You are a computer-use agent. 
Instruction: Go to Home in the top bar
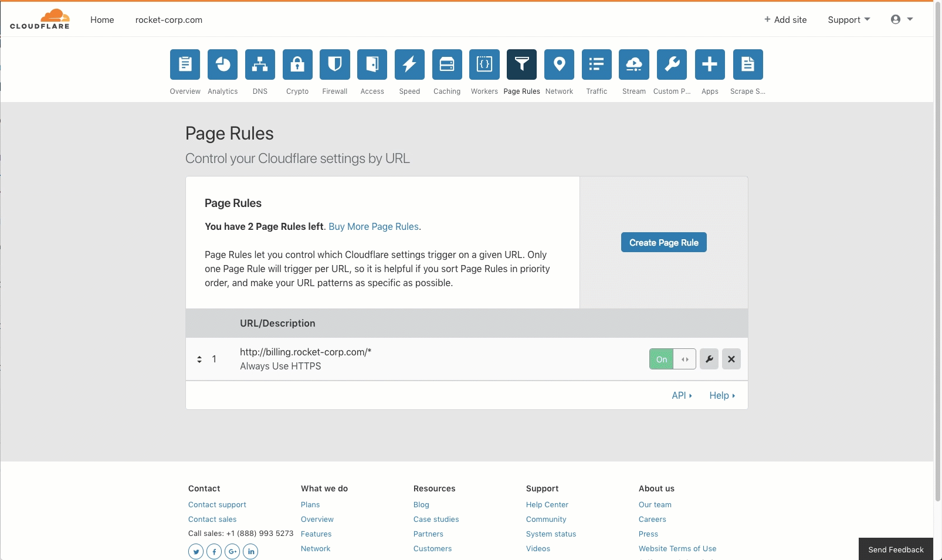102,20
